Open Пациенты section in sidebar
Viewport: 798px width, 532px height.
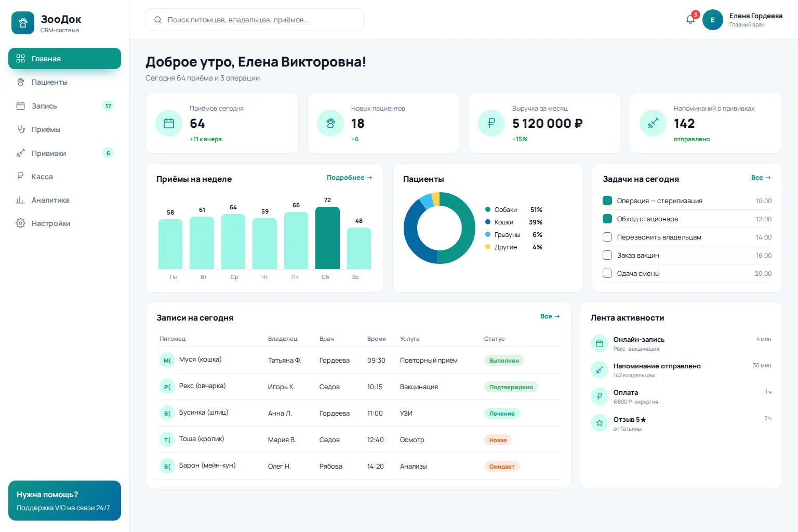pyautogui.click(x=64, y=82)
